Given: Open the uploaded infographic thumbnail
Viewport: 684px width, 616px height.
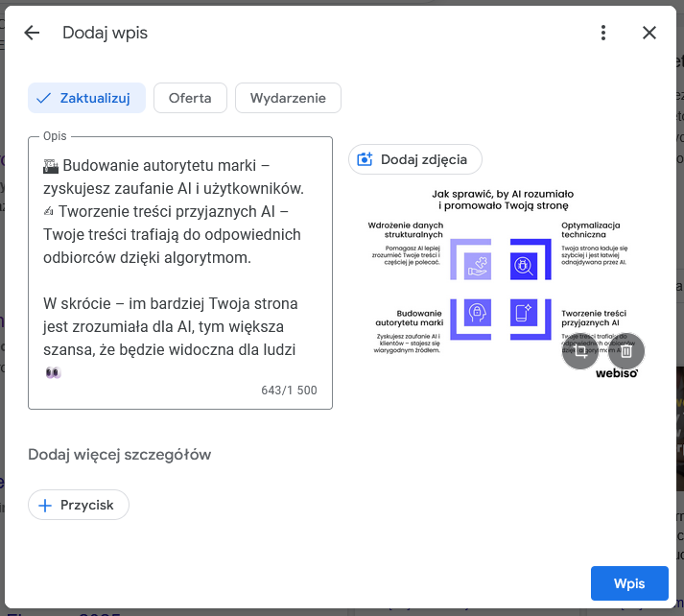Looking at the screenshot, I should coord(503,283).
